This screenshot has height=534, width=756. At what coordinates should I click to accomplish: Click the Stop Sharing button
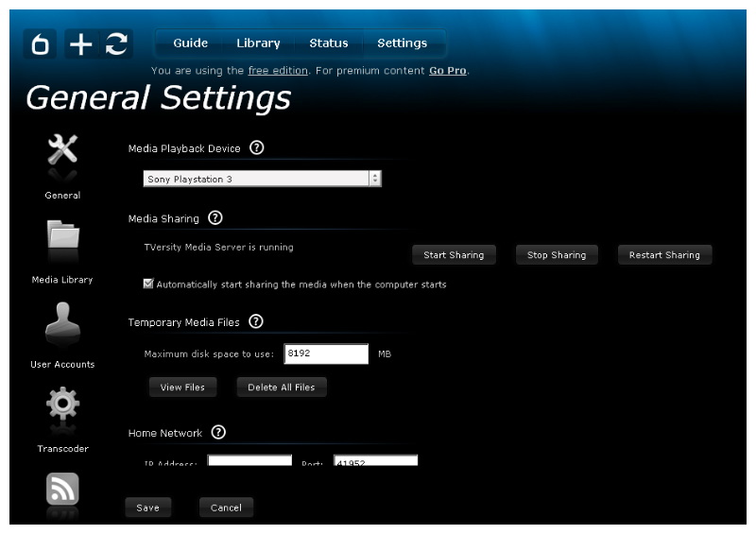point(557,254)
